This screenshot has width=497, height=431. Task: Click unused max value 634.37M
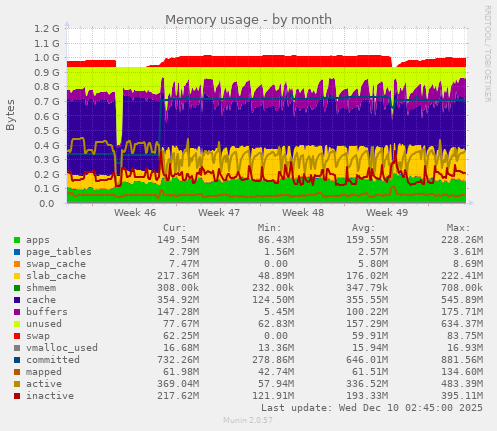pyautogui.click(x=462, y=324)
